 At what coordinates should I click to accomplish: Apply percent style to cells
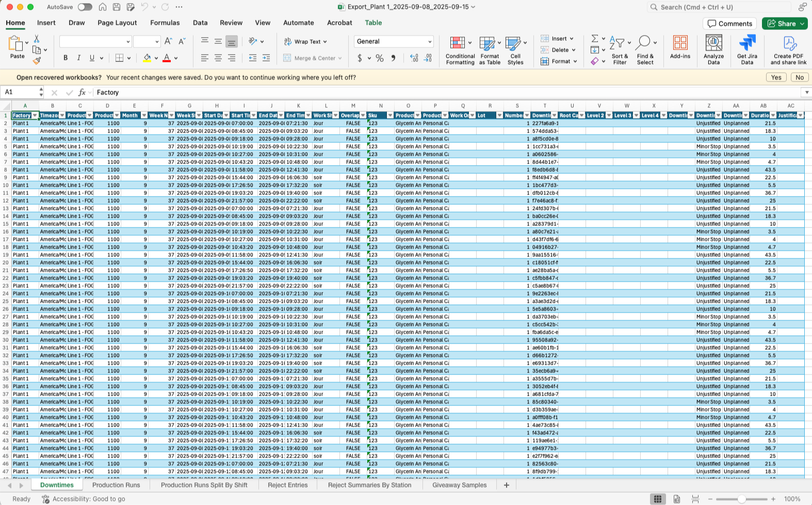pos(380,58)
